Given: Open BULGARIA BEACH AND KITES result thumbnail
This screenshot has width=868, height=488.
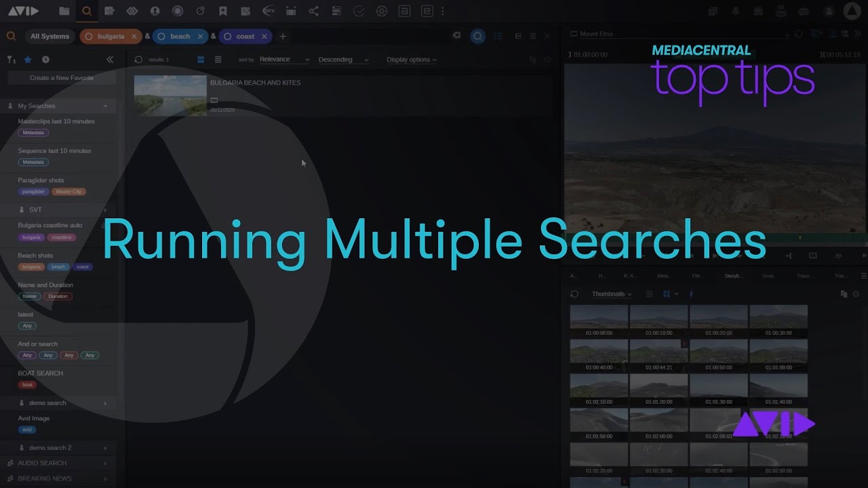Looking at the screenshot, I should [x=170, y=95].
